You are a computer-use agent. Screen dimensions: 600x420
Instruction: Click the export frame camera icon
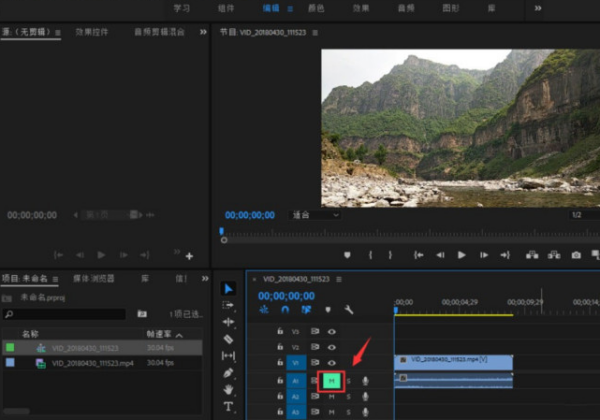click(575, 255)
